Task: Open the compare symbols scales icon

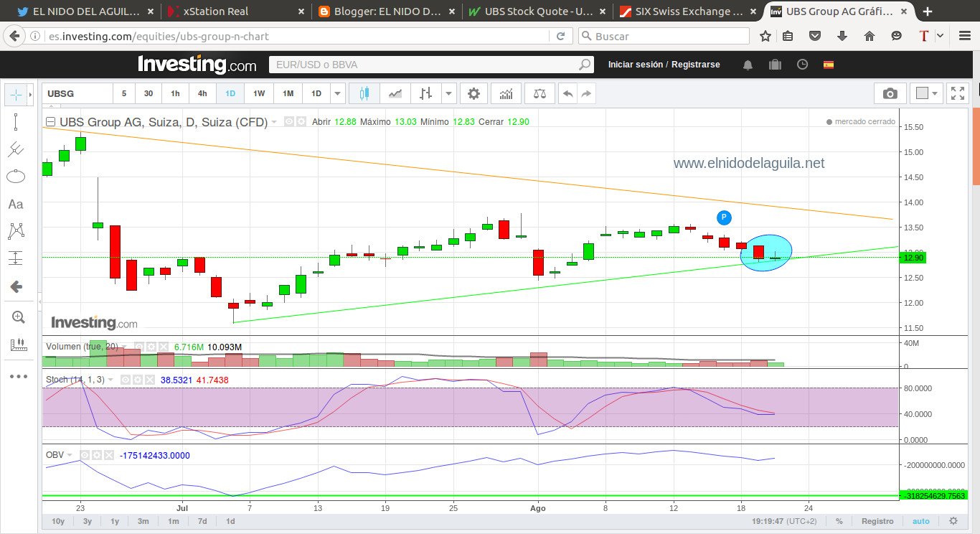Action: click(540, 93)
